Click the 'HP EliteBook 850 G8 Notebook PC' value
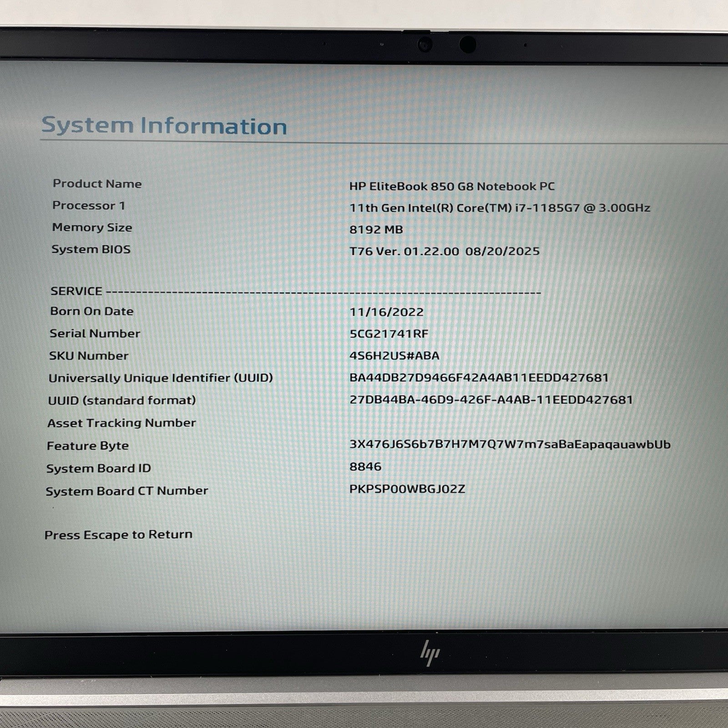This screenshot has height=728, width=728. [452, 186]
